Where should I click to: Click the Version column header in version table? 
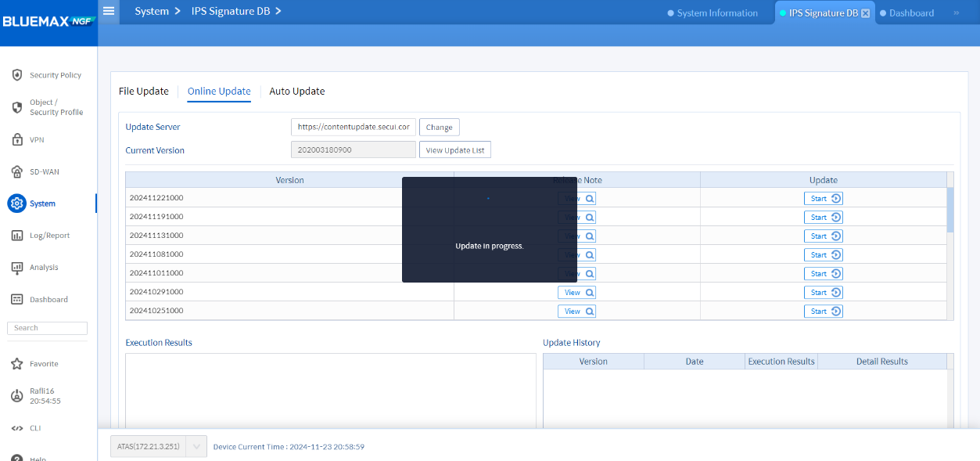[289, 180]
